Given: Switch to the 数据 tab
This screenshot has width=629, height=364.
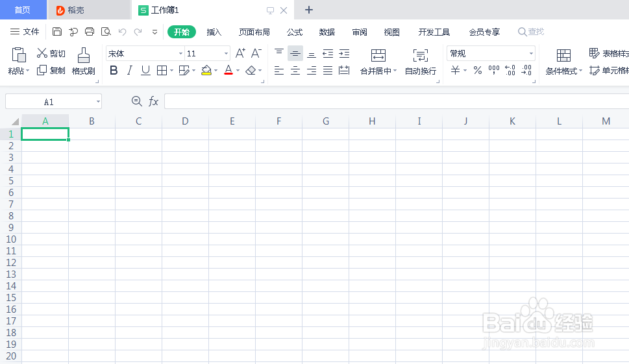Looking at the screenshot, I should (x=327, y=32).
